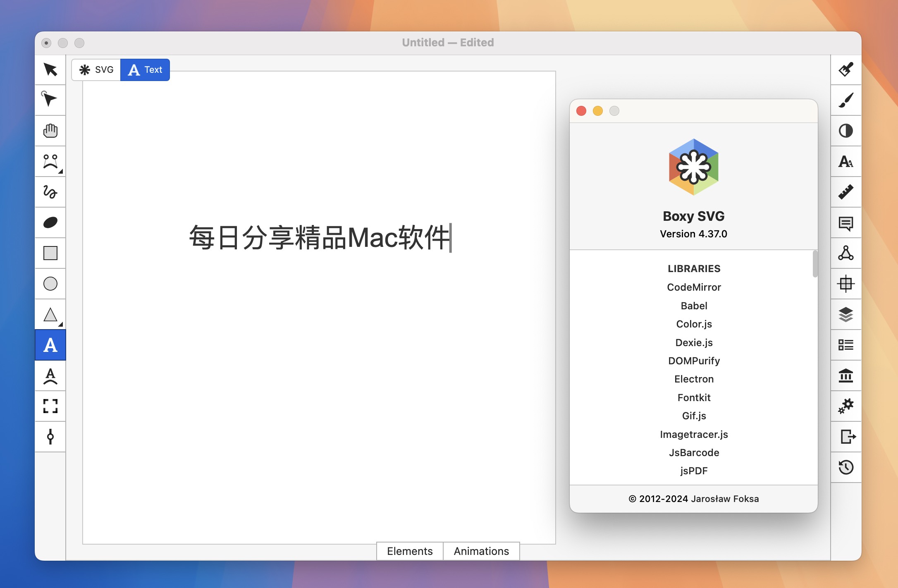Open the Elements panel tab

[x=410, y=551]
